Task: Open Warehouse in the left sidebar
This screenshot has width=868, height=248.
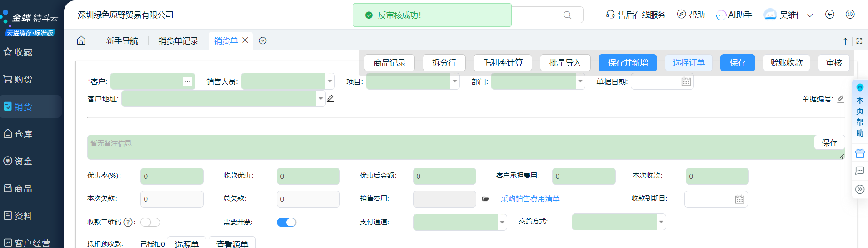Action: [23, 134]
